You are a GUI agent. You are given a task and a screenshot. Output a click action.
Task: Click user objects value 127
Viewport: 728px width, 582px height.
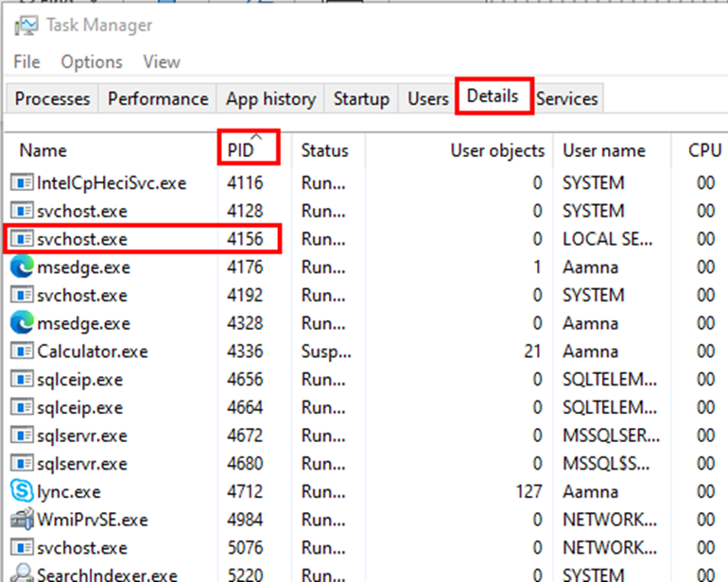529,491
